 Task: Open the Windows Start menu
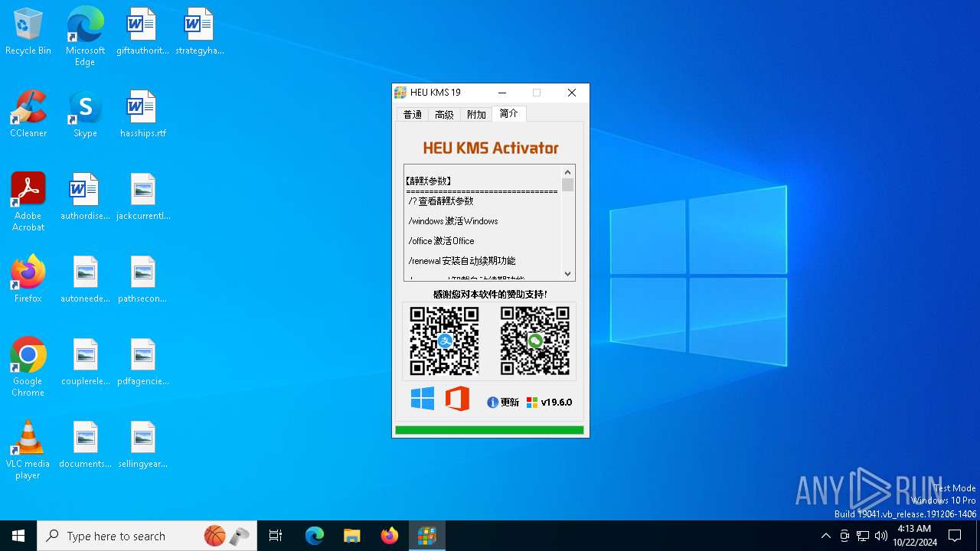18,536
